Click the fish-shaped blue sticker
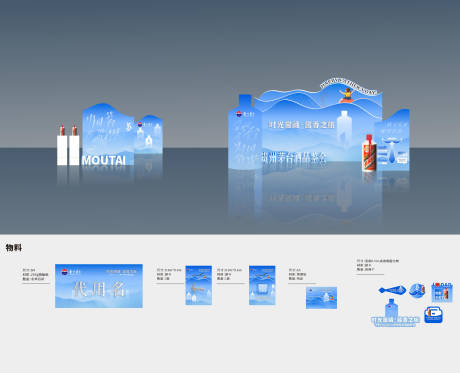This screenshot has height=373, width=460. pos(392,290)
